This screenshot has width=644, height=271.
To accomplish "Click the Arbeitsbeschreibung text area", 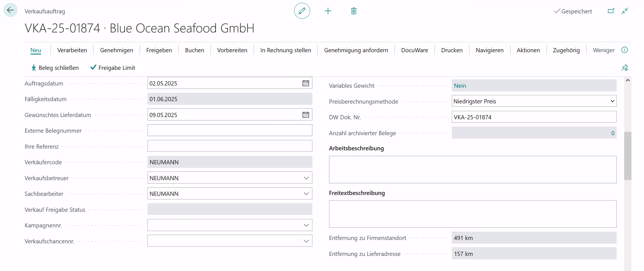I will 473,170.
